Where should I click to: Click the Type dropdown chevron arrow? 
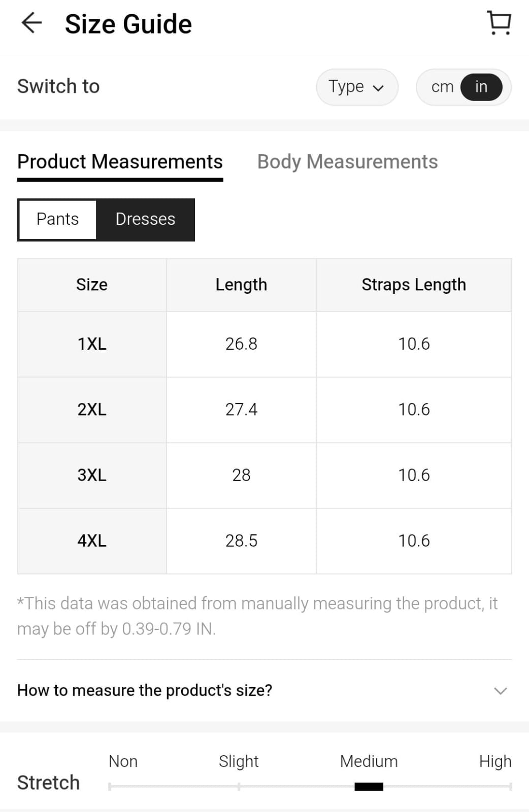(378, 88)
